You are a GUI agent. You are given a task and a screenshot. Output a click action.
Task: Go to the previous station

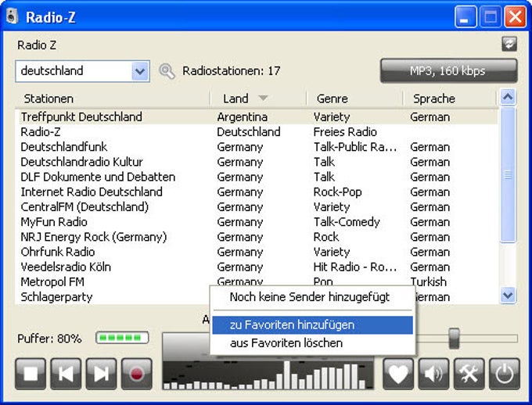66,374
